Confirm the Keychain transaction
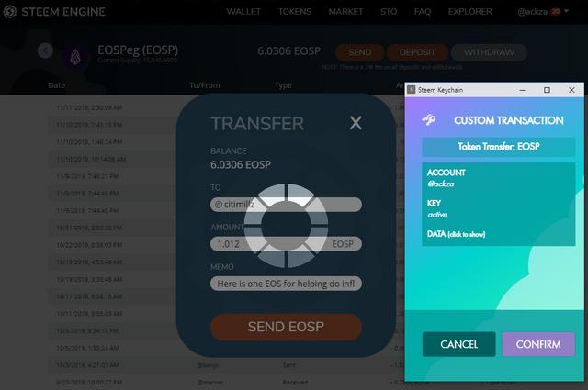 click(538, 344)
